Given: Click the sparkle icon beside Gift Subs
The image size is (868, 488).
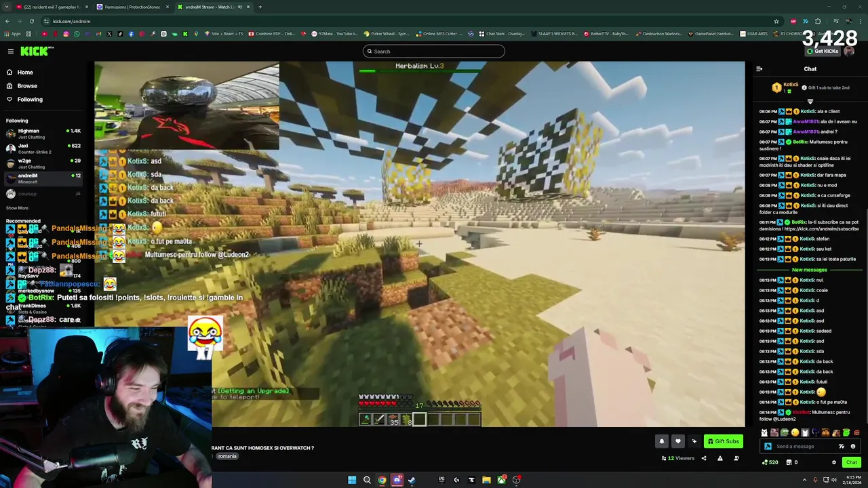Looking at the screenshot, I should (694, 441).
